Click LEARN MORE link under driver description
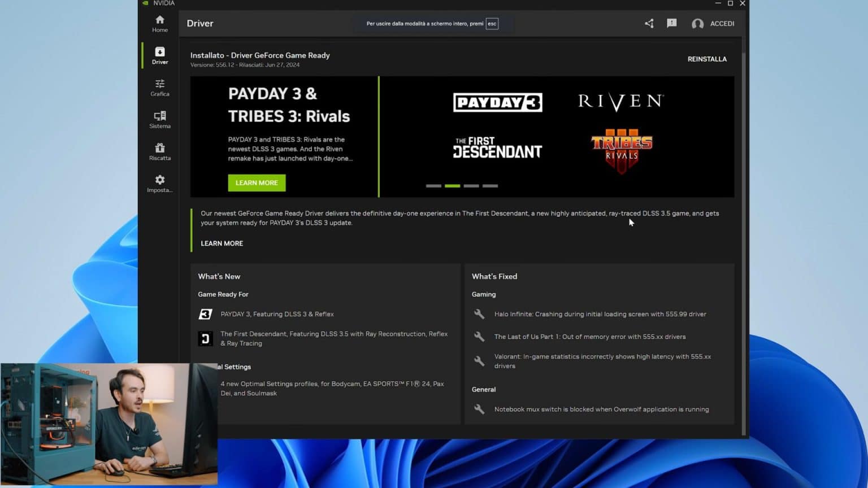Screen dimensions: 868x488 coord(222,243)
